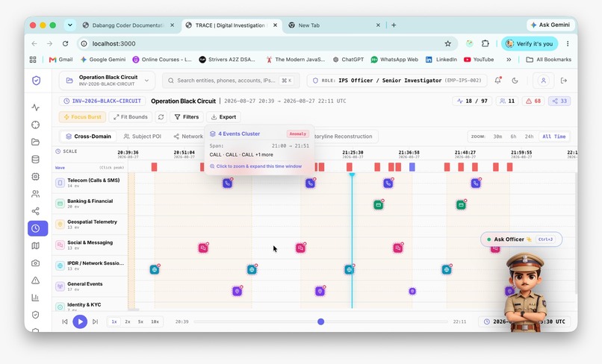602x364 pixels.
Task: Click the Geospatial Telemetry lane icon
Action: click(60, 225)
